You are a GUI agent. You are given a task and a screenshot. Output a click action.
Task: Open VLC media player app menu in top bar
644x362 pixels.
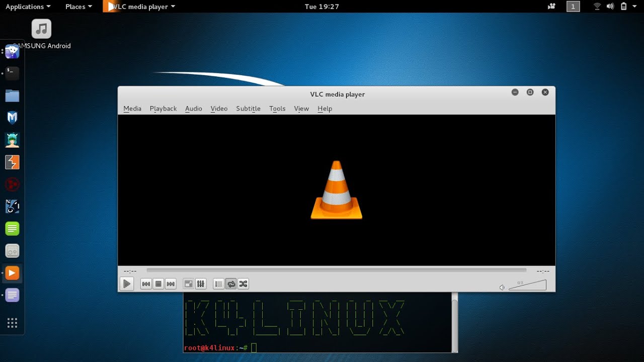coord(139,7)
